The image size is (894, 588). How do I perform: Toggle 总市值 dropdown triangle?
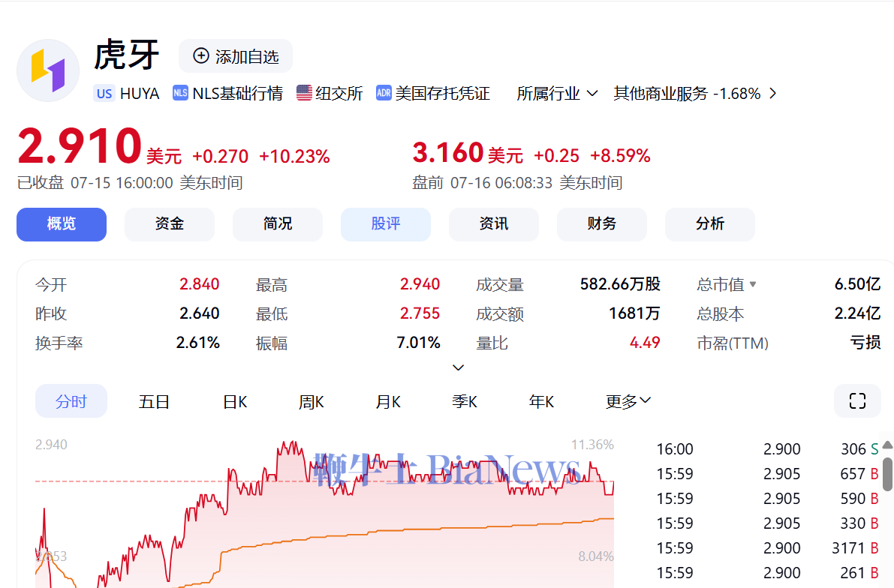(753, 283)
